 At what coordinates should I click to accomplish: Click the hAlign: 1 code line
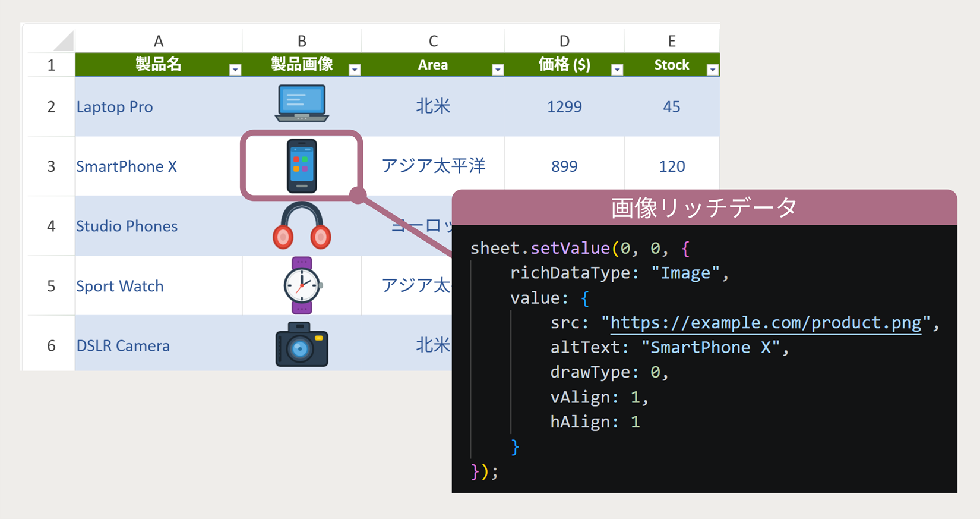click(x=595, y=422)
